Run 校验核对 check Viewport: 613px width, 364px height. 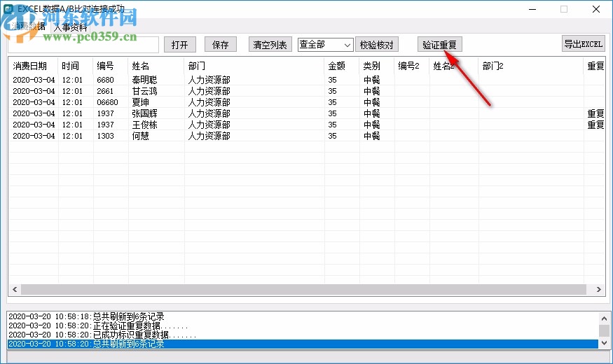click(x=377, y=45)
